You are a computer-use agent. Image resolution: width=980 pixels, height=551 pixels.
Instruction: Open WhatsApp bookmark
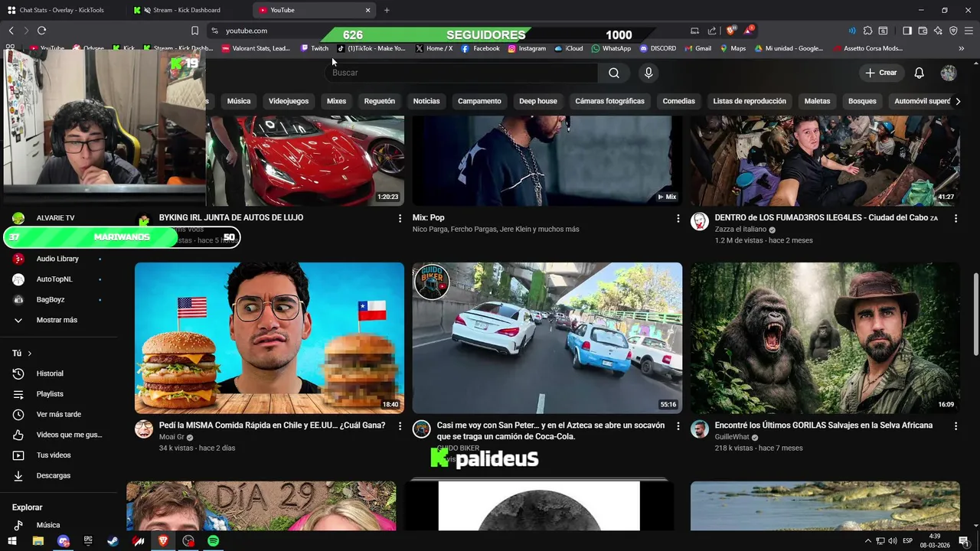pyautogui.click(x=611, y=48)
